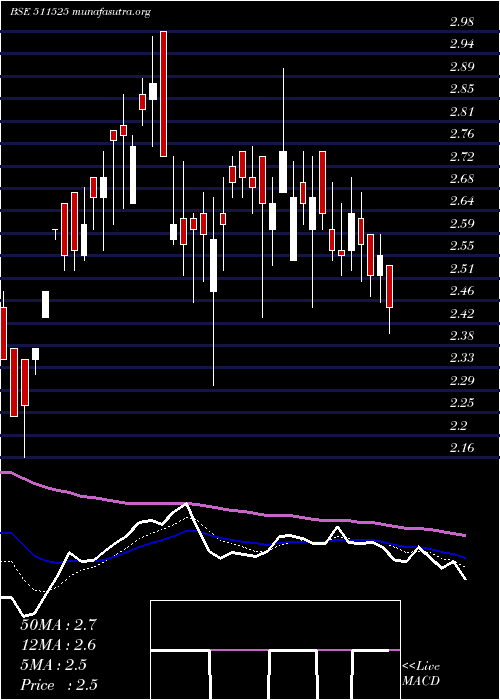Click the 2.46 price axis label
500x700 pixels.
coord(462,291)
